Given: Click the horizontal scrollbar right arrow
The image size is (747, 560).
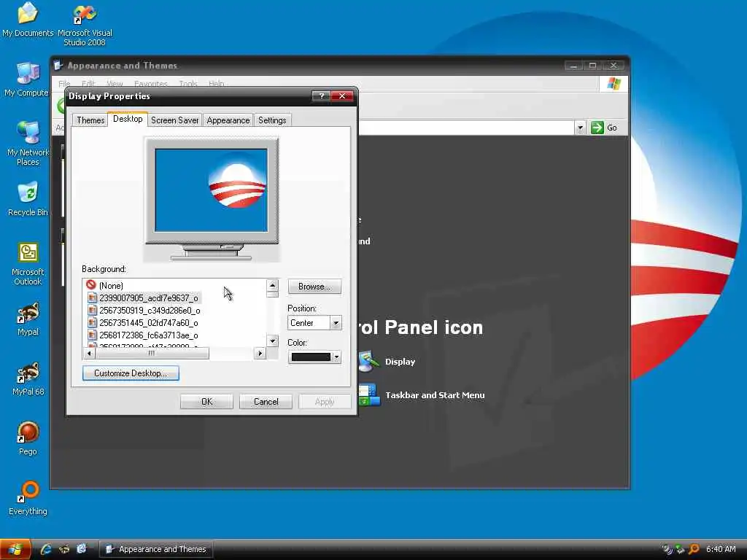Looking at the screenshot, I should 260,353.
